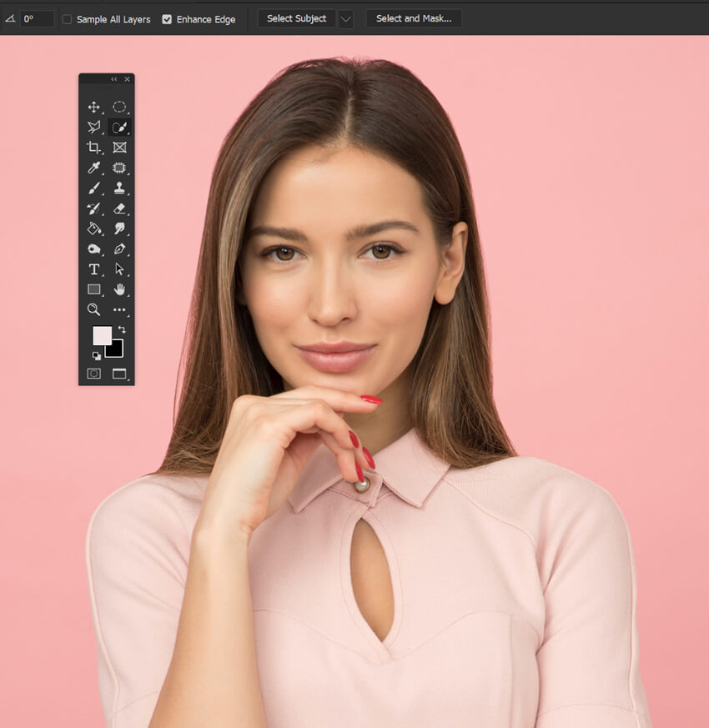This screenshot has height=728, width=709.
Task: Collapse the tools panel with double arrows
Action: click(x=113, y=79)
